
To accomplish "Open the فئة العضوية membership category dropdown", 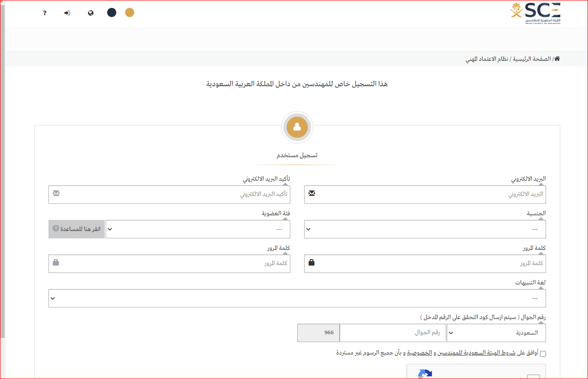I will point(198,229).
